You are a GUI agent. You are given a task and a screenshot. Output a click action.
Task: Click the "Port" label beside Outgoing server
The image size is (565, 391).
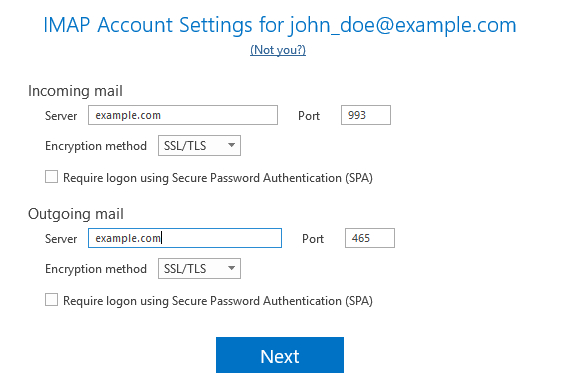point(313,239)
